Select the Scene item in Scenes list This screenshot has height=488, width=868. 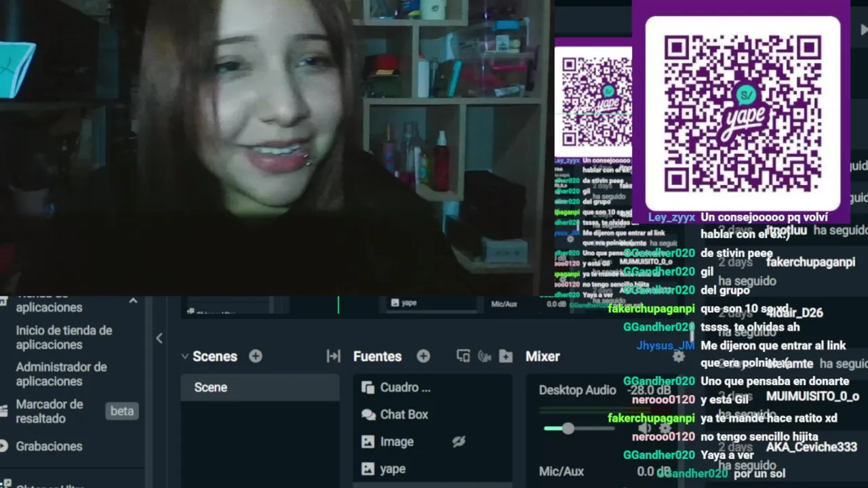coord(260,387)
